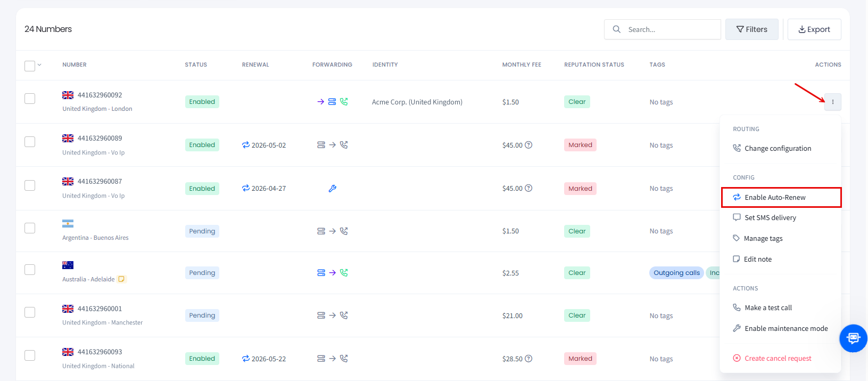This screenshot has width=868, height=381.
Task: Click the magnifier icon in the search box
Action: pyautogui.click(x=616, y=29)
